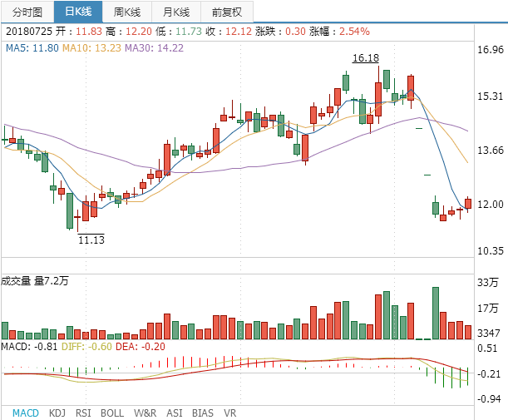
Task: Click the MACD: -0.81 readout
Action: pyautogui.click(x=29, y=347)
